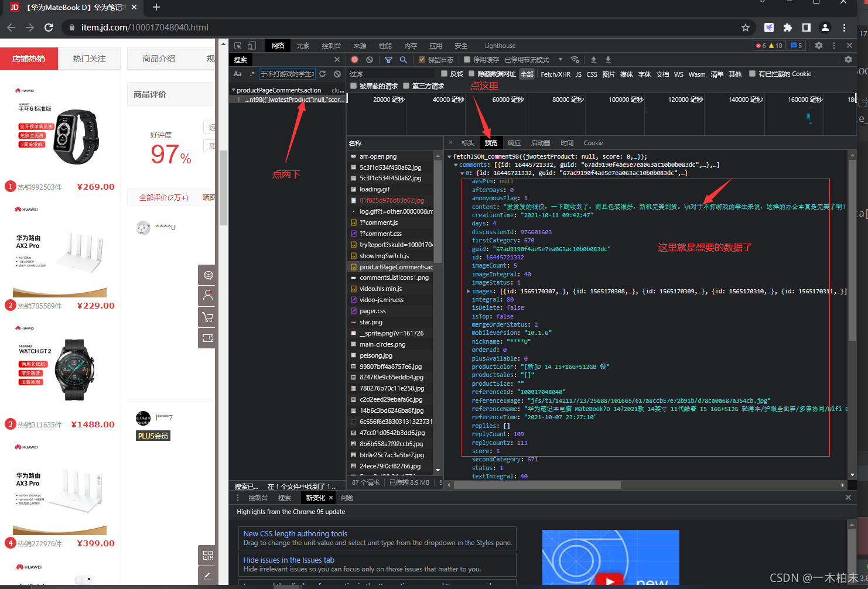The image size is (868, 589).
Task: Open the Chrome profile avatar
Action: (x=825, y=28)
